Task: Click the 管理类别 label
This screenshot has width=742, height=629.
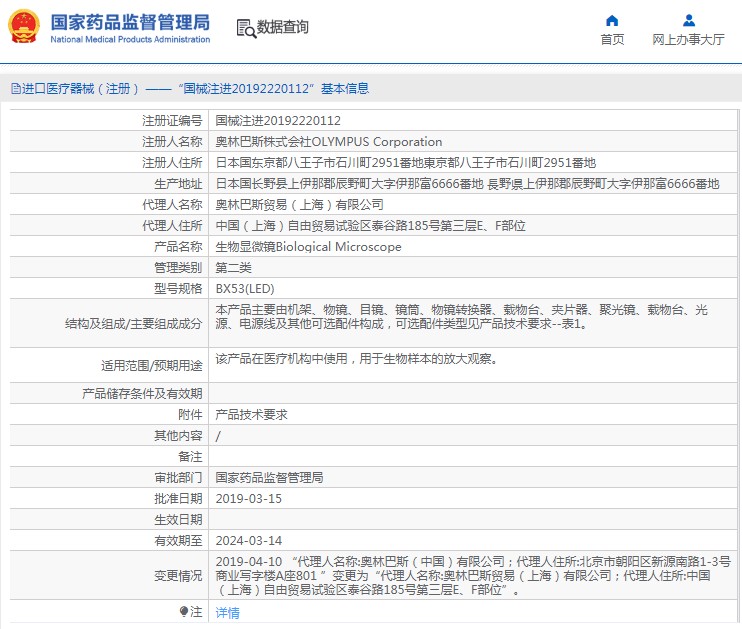Action: tap(178, 267)
